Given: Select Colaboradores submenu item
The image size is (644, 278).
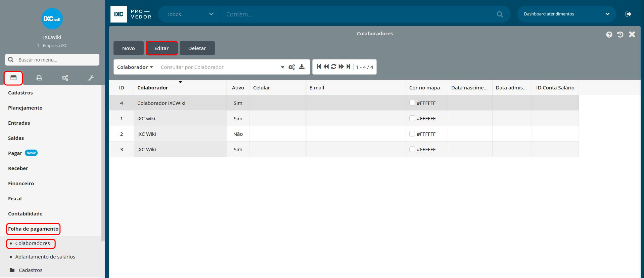Looking at the screenshot, I should (x=33, y=243).
